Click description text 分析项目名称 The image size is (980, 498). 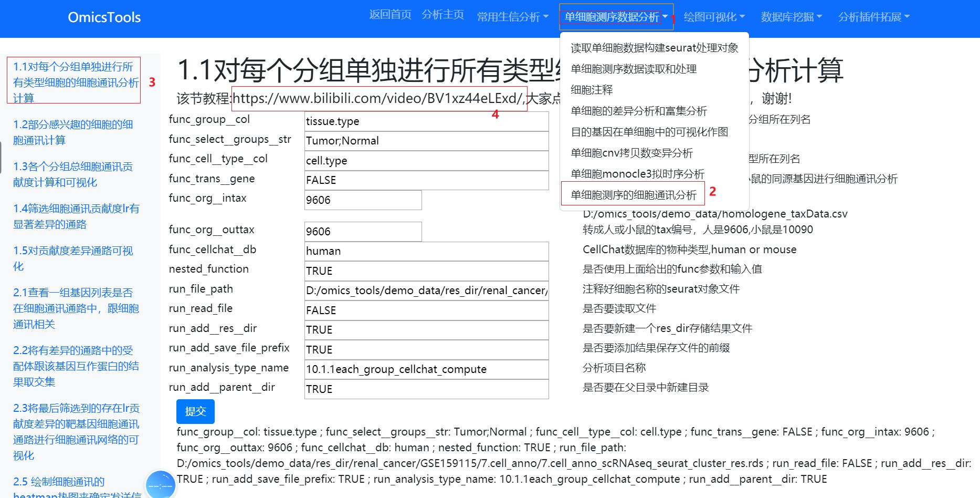tap(614, 368)
